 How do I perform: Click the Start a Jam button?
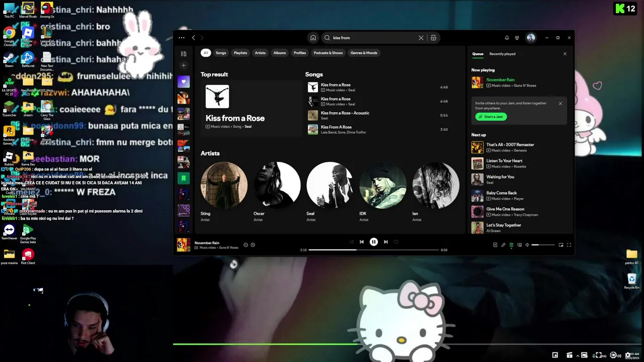tap(491, 117)
